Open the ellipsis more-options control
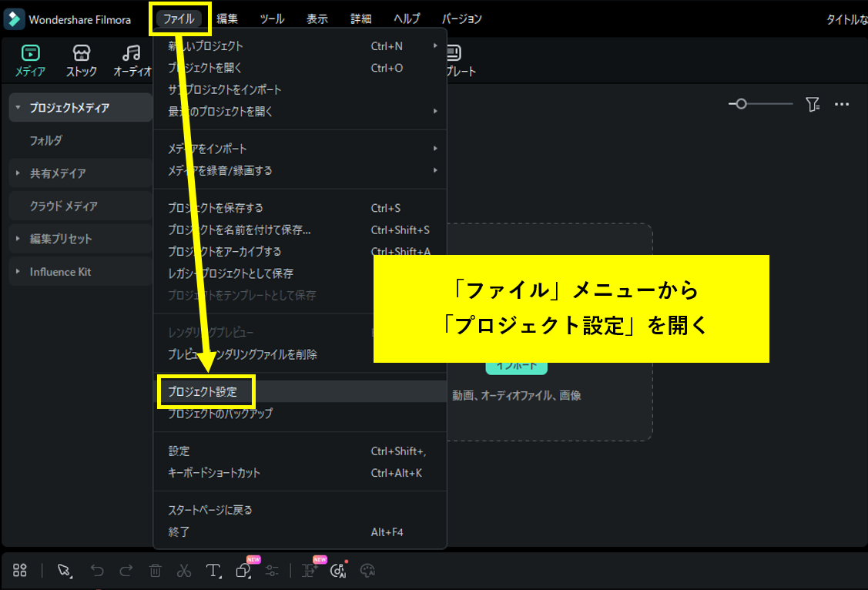Screen dimensions: 868x590 (842, 104)
